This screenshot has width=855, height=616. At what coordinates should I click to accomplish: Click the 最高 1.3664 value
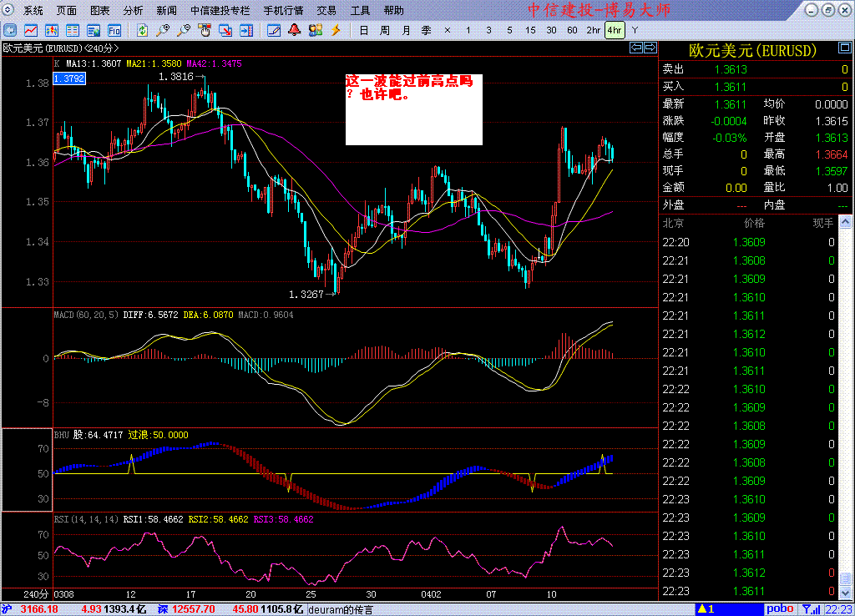832,154
